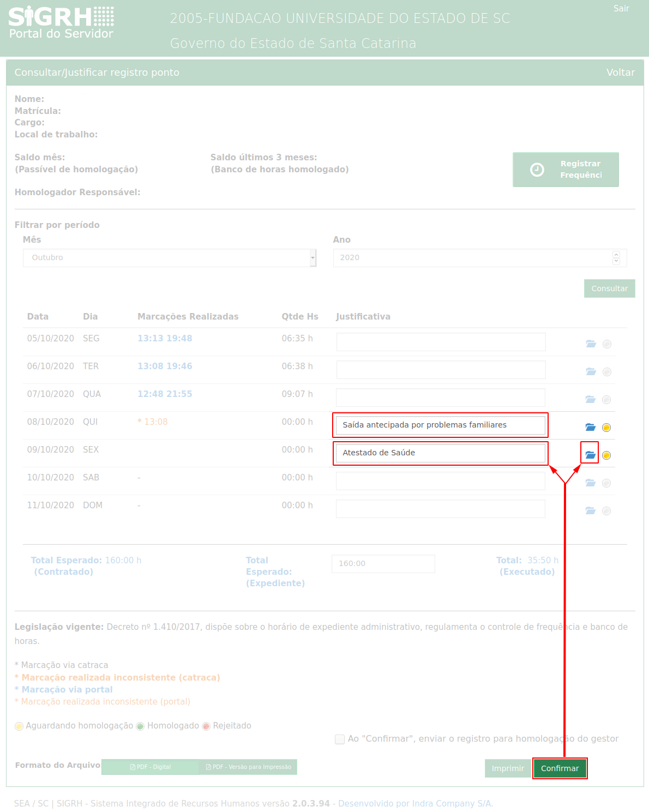Click folder icon for 05/10/2020 row
This screenshot has width=649, height=812.
(x=591, y=344)
